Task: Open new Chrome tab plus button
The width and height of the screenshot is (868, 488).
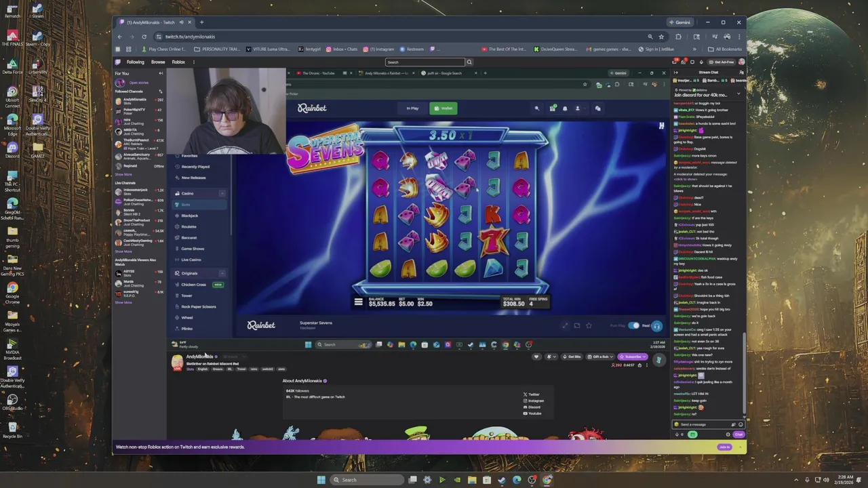Action: (201, 22)
